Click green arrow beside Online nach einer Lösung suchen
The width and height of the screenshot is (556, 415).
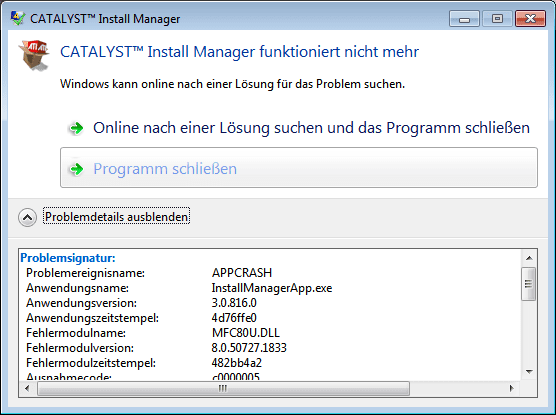[x=76, y=128]
